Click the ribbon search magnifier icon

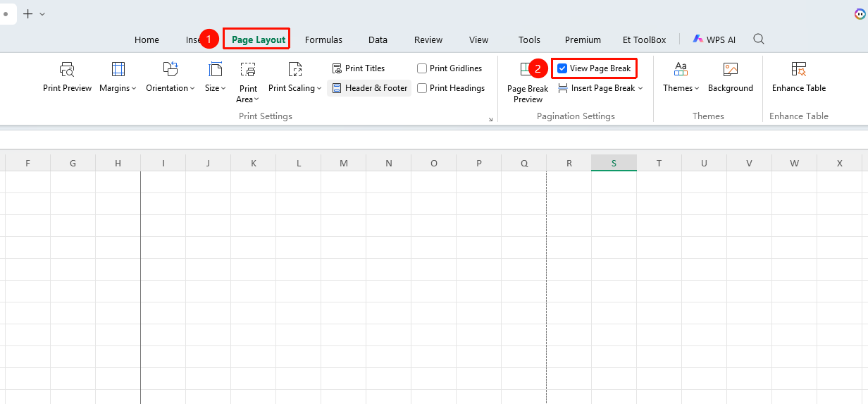coord(759,39)
